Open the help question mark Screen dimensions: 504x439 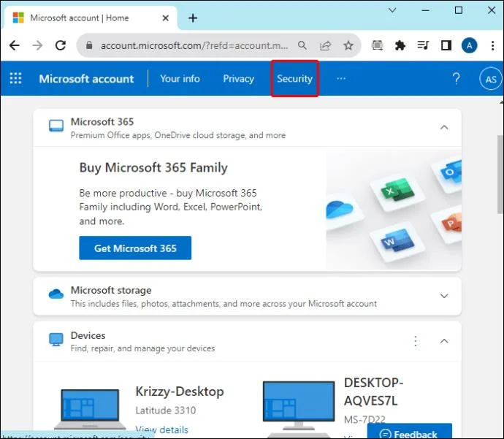pos(456,78)
